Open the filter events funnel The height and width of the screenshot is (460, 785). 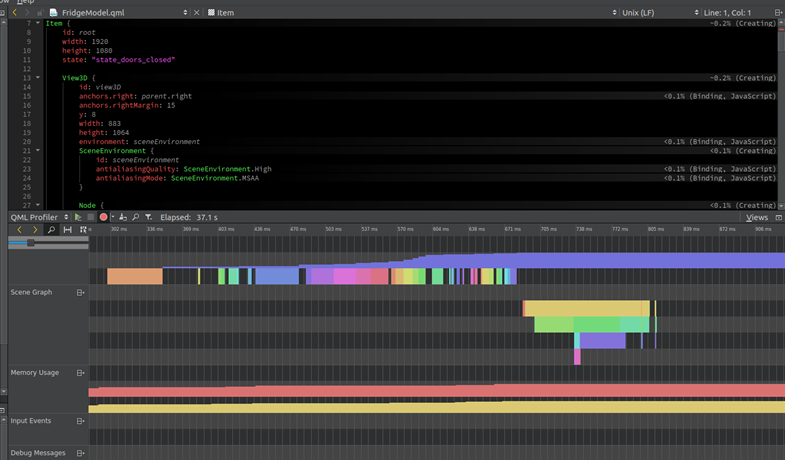tap(148, 217)
